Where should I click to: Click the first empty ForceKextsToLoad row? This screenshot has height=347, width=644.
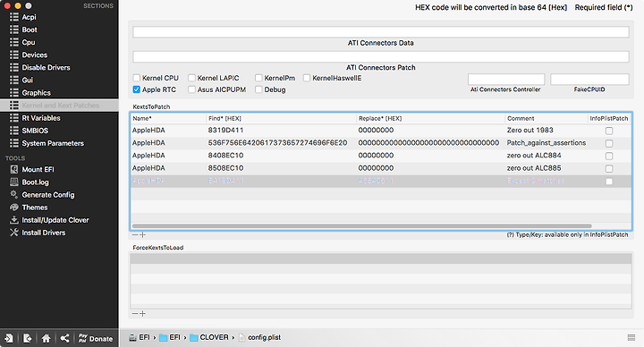pos(381,258)
